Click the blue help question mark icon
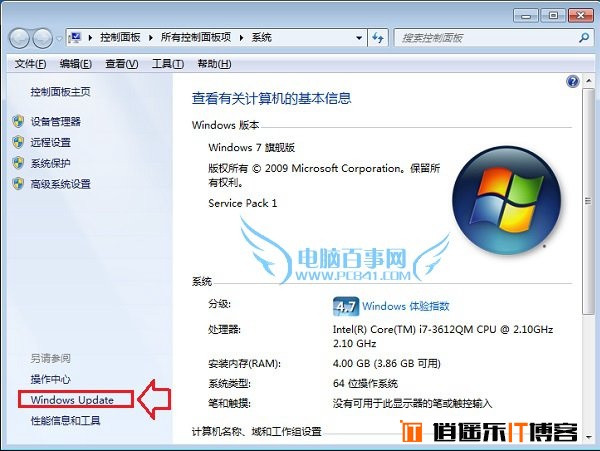 click(572, 81)
